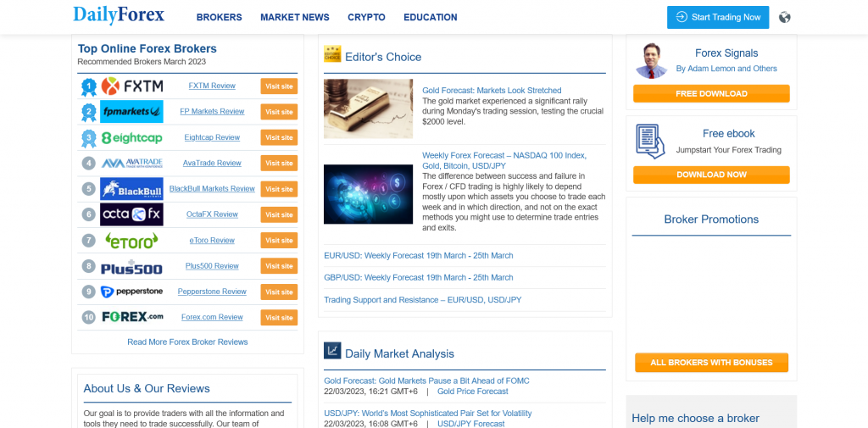
Task: Click the Free ebook tablet icon
Action: pyautogui.click(x=650, y=142)
